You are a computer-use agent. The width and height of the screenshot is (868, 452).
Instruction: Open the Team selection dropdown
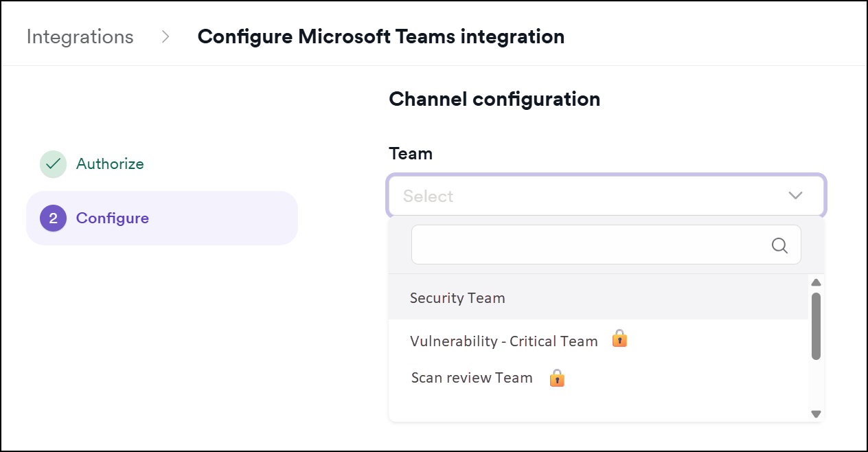pos(606,196)
